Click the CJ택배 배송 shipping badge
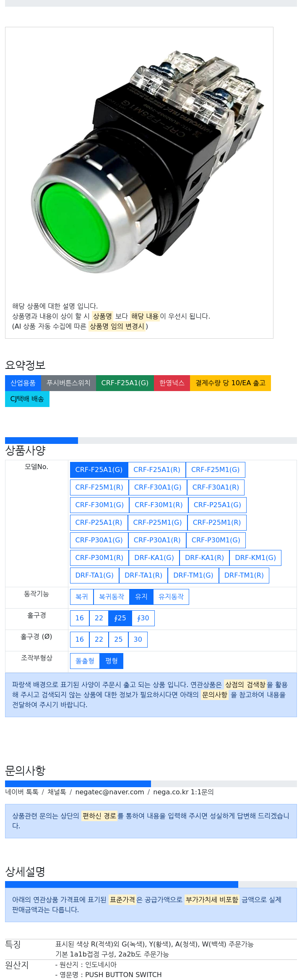Image resolution: width=302 pixels, height=980 pixels. click(27, 399)
